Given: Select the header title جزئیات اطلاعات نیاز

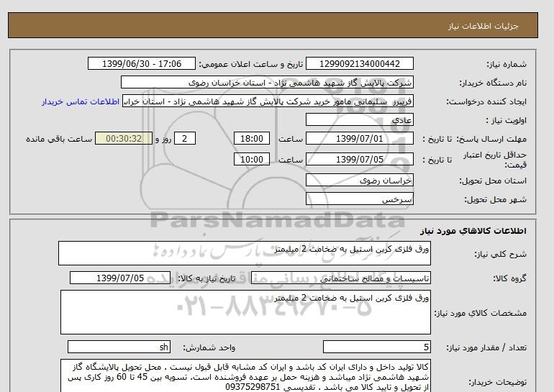Looking at the screenshot, I should click(x=483, y=26).
